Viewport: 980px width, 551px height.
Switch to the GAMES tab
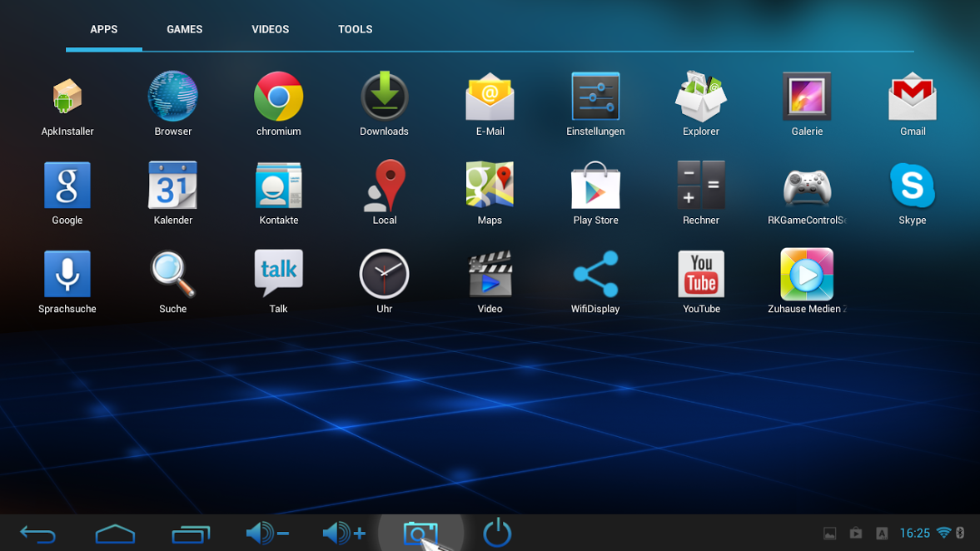tap(184, 29)
